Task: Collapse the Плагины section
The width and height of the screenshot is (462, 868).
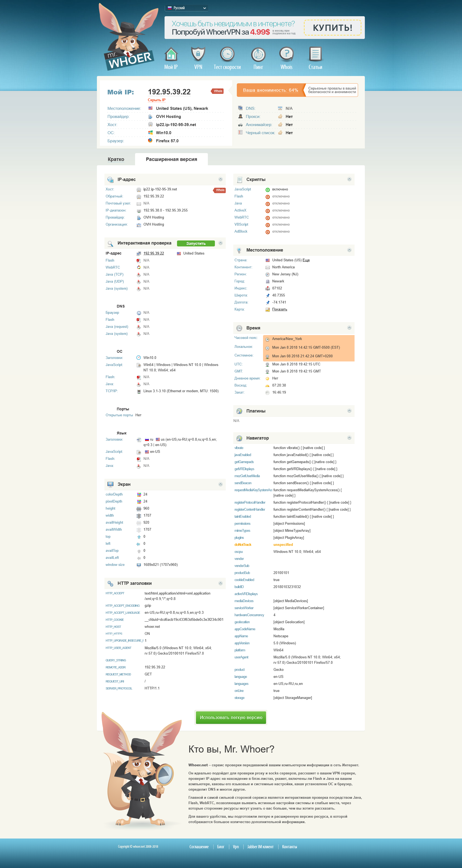Action: (349, 411)
